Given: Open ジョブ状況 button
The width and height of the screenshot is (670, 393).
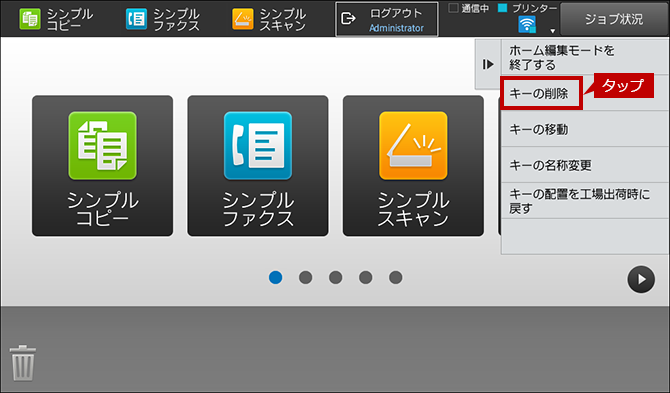Looking at the screenshot, I should click(x=614, y=19).
